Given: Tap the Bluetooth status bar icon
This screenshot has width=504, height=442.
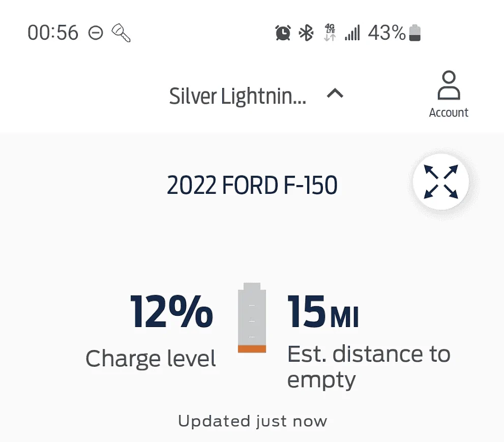Looking at the screenshot, I should point(306,34).
